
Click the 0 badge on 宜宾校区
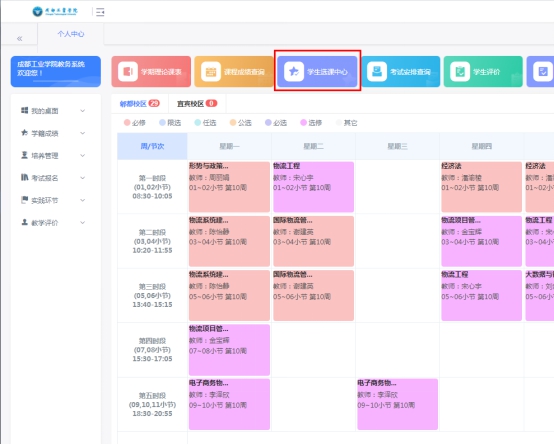211,103
